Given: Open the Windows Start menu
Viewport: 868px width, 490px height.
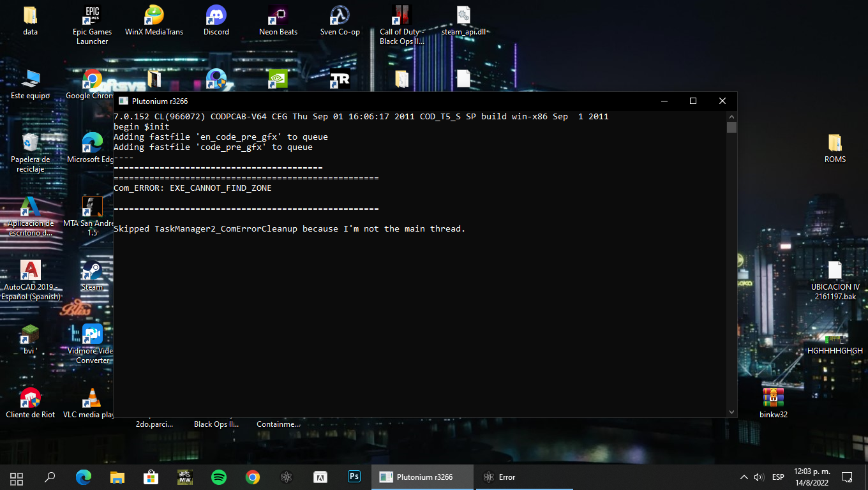Looking at the screenshot, I should 17,477.
